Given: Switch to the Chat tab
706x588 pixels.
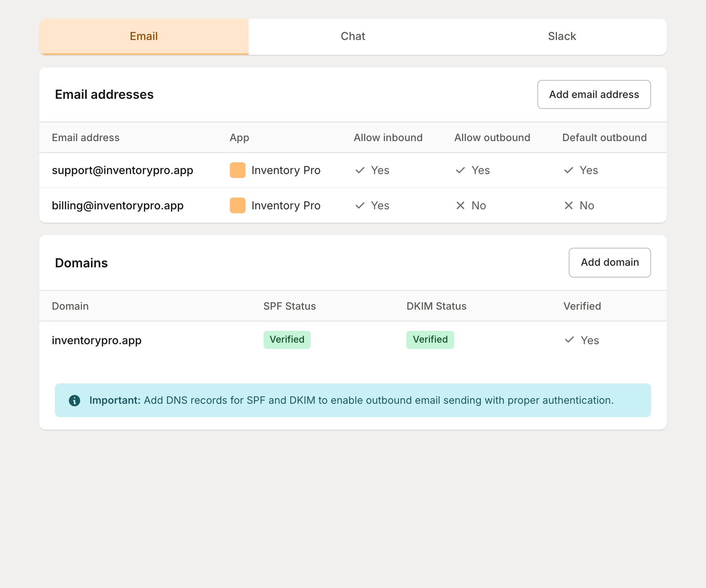Looking at the screenshot, I should point(353,36).
